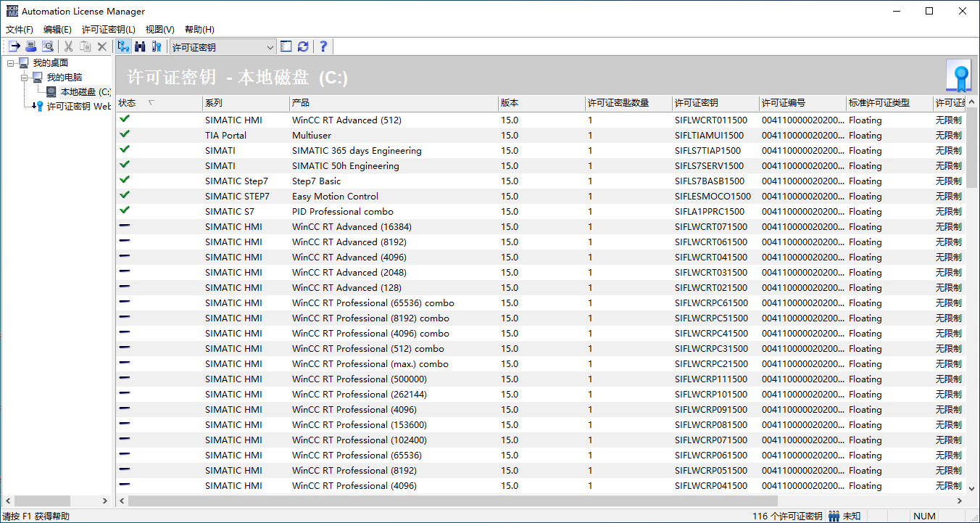This screenshot has height=523, width=980.
Task: Toggle the navigation tree view icon
Action: (123, 46)
